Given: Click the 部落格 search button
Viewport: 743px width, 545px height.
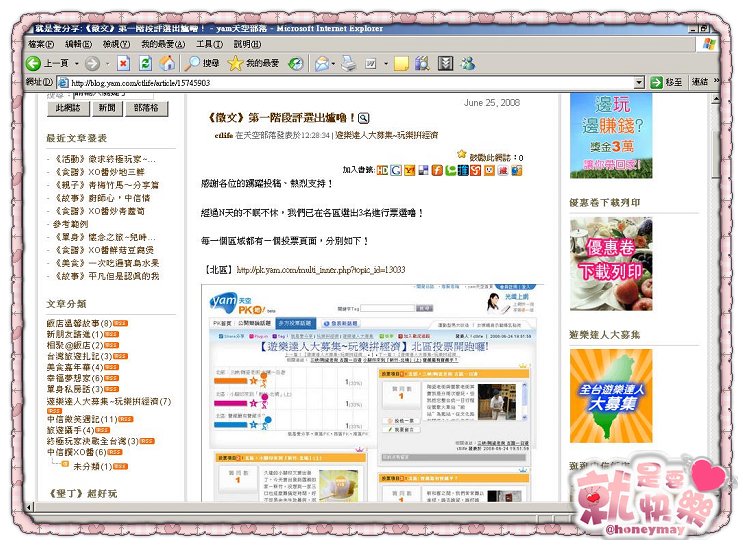Looking at the screenshot, I should pos(146,108).
